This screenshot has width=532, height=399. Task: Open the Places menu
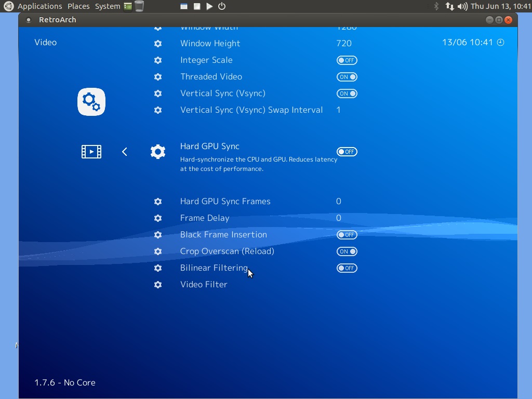[x=78, y=6]
